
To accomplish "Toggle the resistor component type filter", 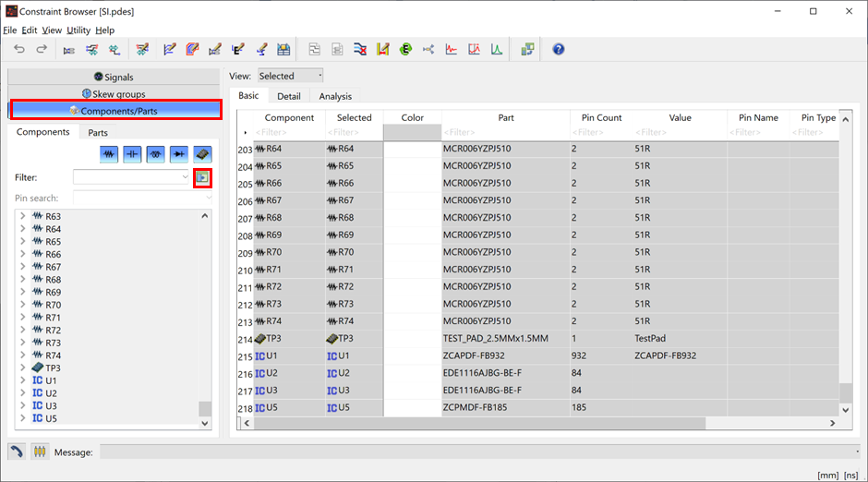I will coord(110,154).
